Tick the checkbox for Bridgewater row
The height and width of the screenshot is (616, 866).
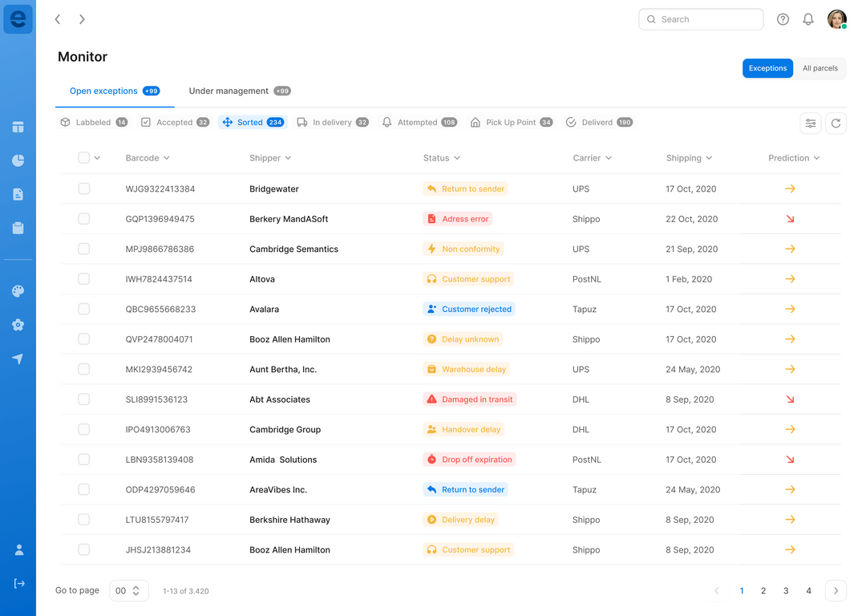click(84, 188)
